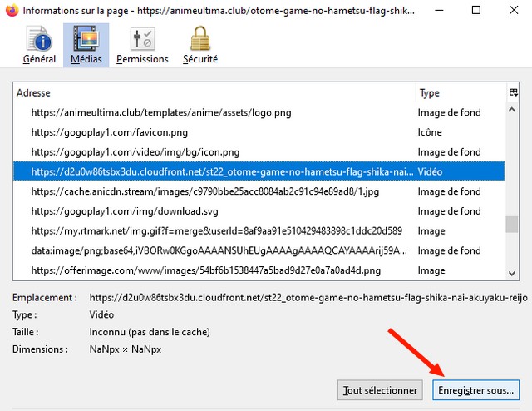This screenshot has width=532, height=411.
Task: Select the animeultima logo.png row
Action: click(259, 112)
